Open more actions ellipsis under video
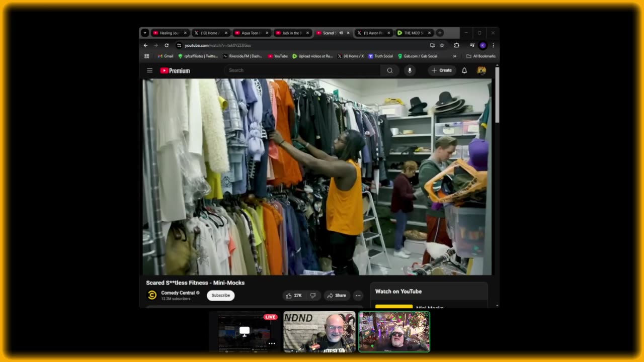The image size is (644, 362). [x=358, y=296]
